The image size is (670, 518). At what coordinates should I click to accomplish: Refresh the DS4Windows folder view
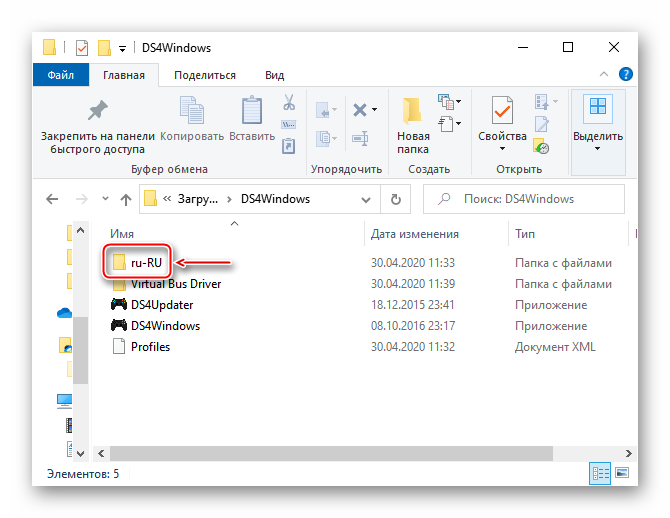click(396, 199)
